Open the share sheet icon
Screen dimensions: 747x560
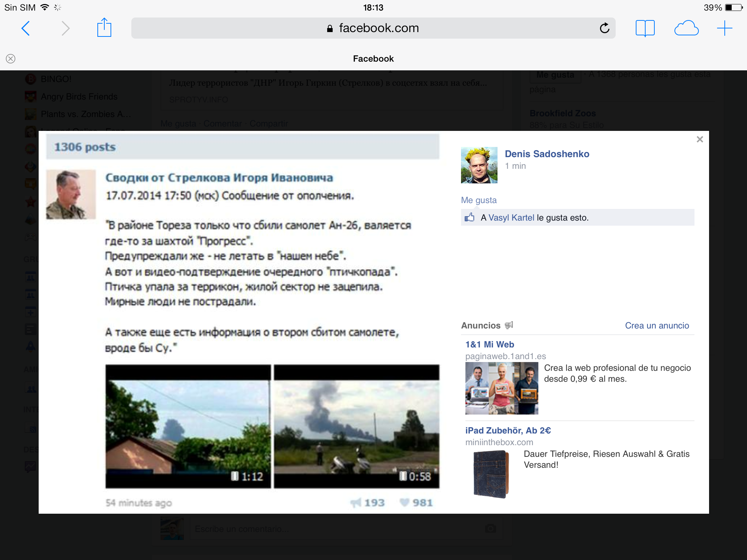tap(104, 28)
